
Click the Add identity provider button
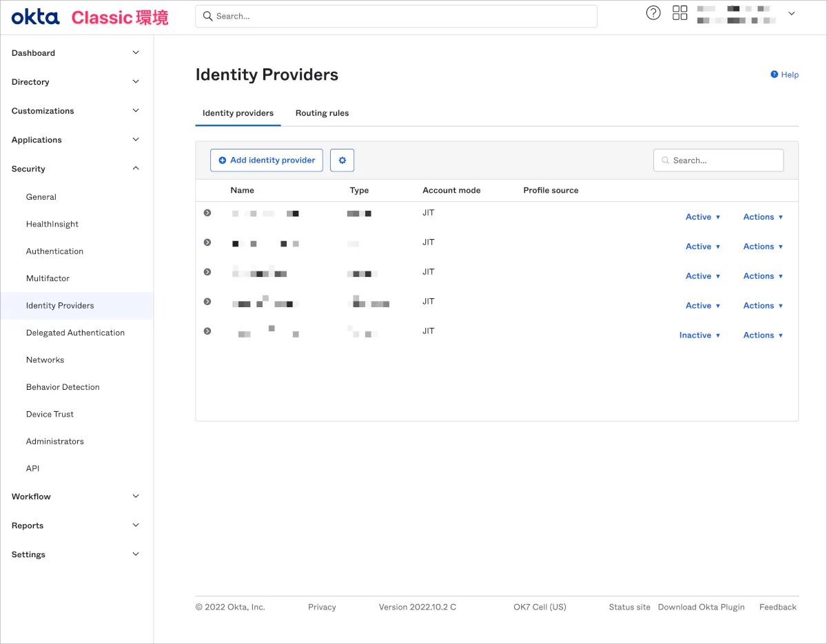[266, 160]
